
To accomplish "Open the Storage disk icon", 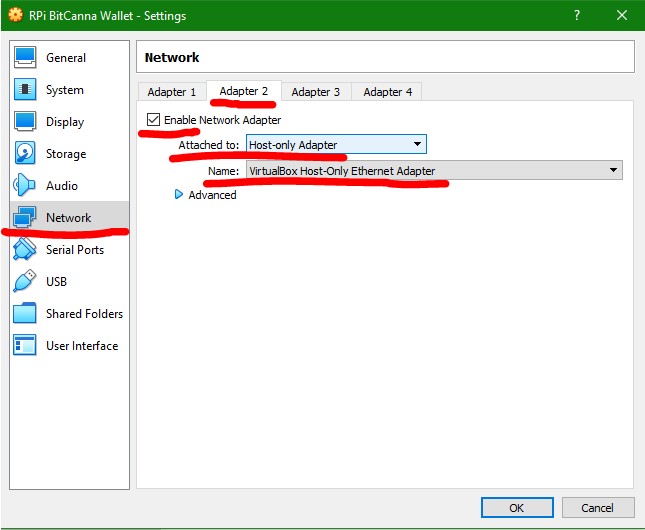I will 25,153.
